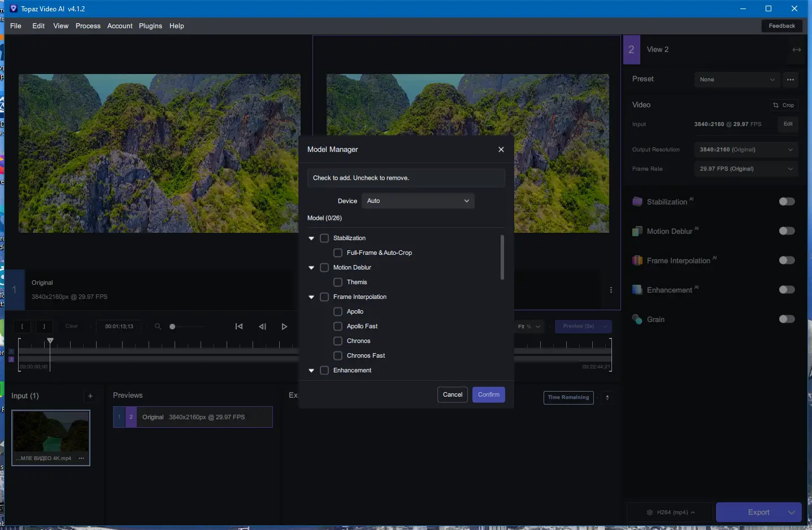Image resolution: width=812 pixels, height=530 pixels.
Task: Click the swap views arrow icon
Action: click(796, 50)
